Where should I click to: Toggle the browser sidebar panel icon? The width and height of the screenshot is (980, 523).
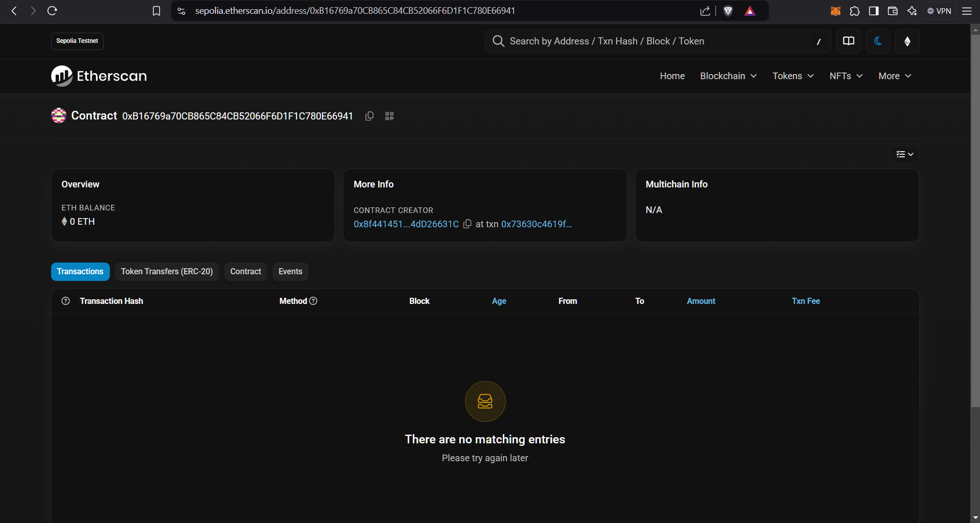[874, 11]
